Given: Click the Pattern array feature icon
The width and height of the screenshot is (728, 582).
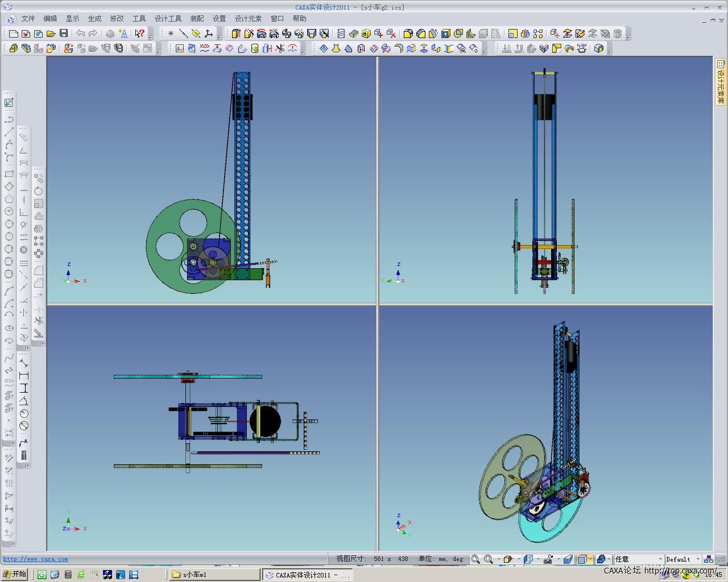Looking at the screenshot, I should point(537,34).
